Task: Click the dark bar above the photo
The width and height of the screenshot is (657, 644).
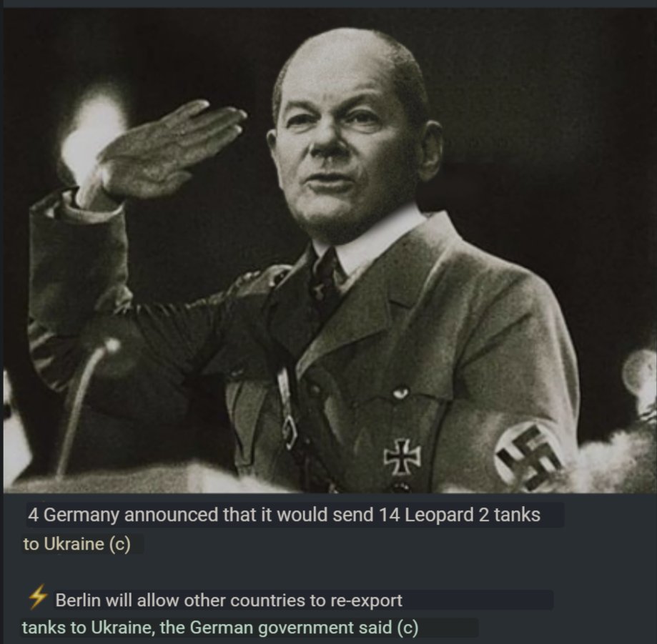Action: tap(329, 4)
